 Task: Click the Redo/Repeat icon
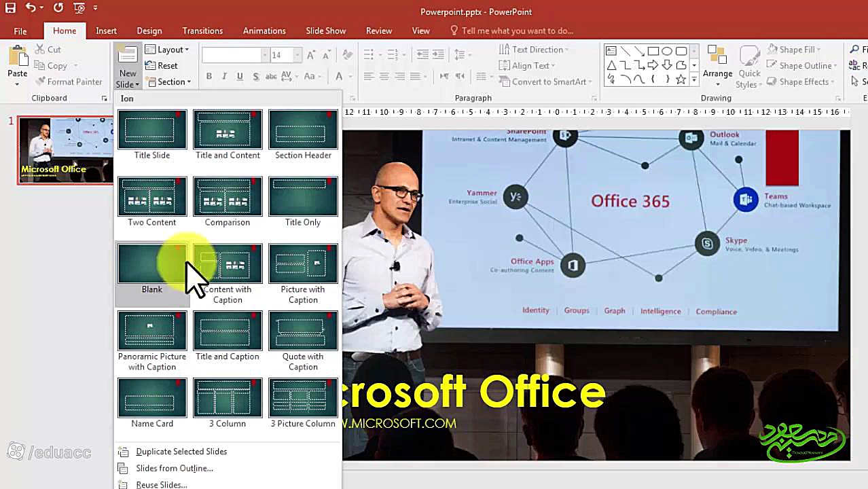(x=58, y=8)
